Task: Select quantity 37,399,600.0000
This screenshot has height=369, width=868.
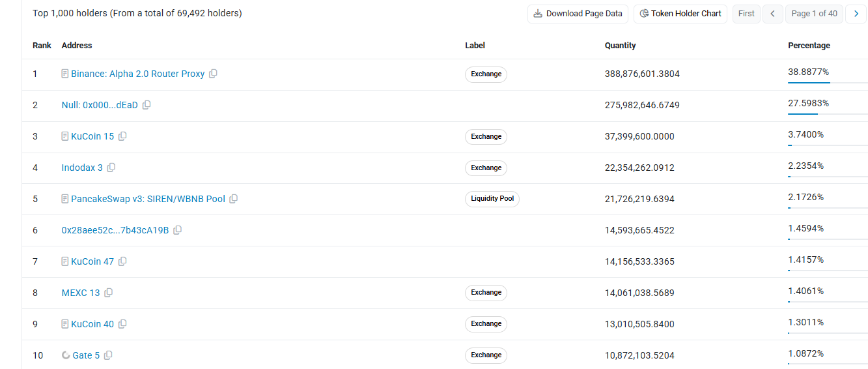Action: pos(639,137)
